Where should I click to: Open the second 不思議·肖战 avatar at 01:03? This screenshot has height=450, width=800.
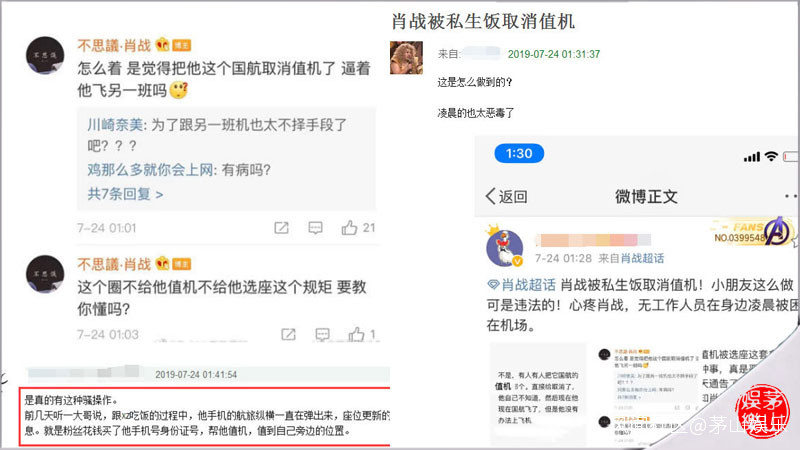pos(45,274)
